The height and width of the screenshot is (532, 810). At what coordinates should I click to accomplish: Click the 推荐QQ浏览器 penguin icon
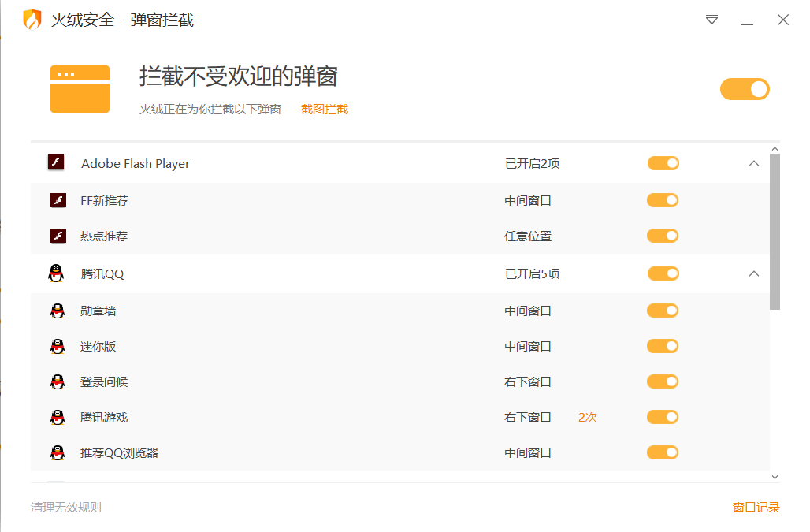(58, 452)
